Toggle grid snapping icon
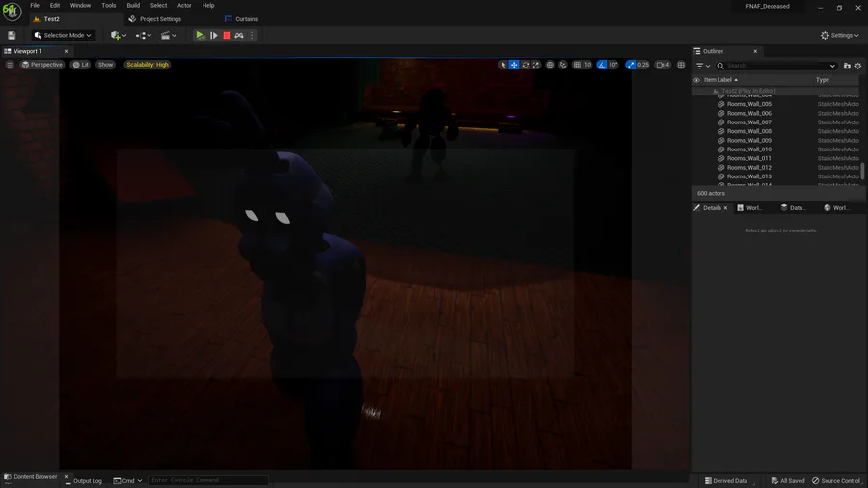868x488 pixels. [x=577, y=65]
